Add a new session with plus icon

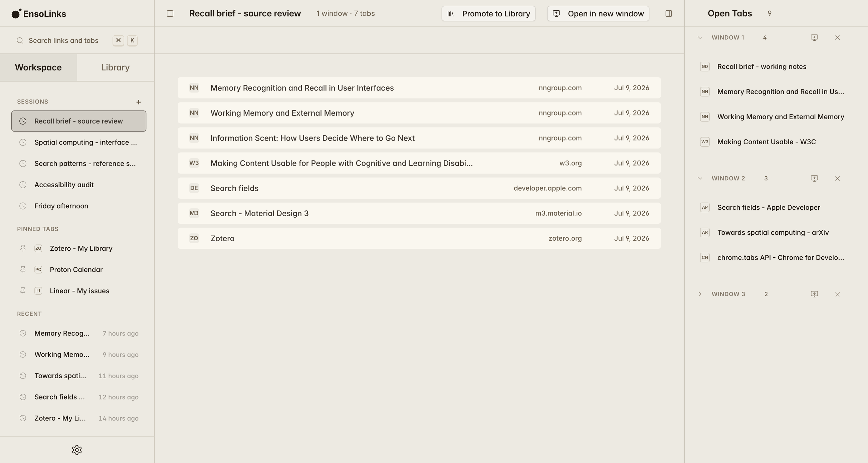click(x=139, y=102)
